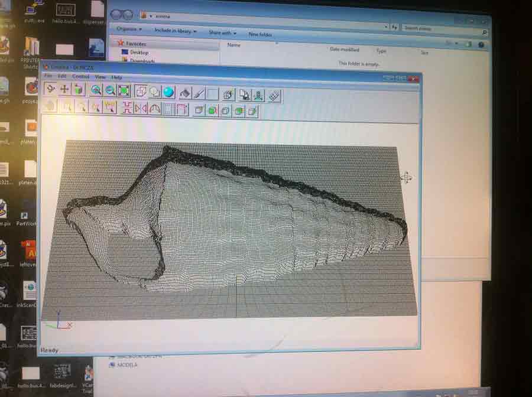Click the red-cornered frame tool icon
This screenshot has width=532, height=397.
point(182,109)
